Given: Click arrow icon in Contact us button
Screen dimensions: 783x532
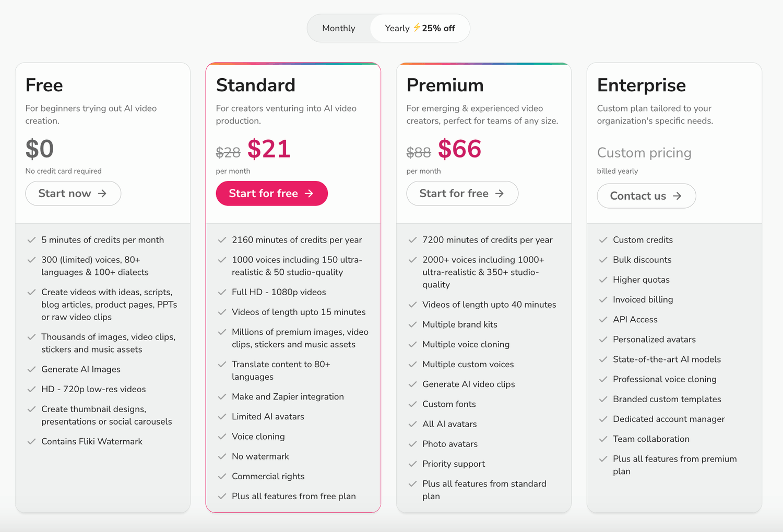Looking at the screenshot, I should coord(677,196).
